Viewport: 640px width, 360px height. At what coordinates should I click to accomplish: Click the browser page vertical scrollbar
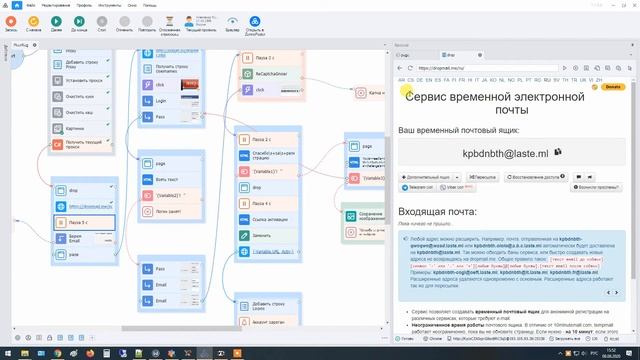point(633,180)
